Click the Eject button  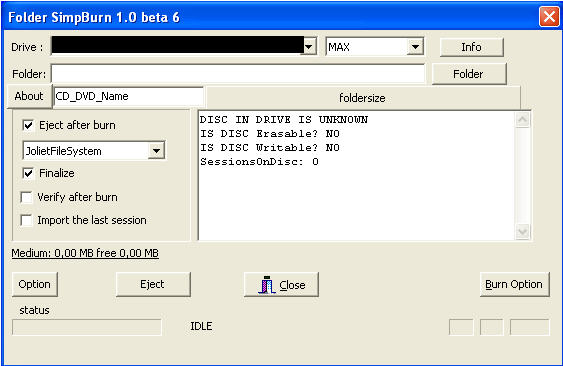click(153, 284)
